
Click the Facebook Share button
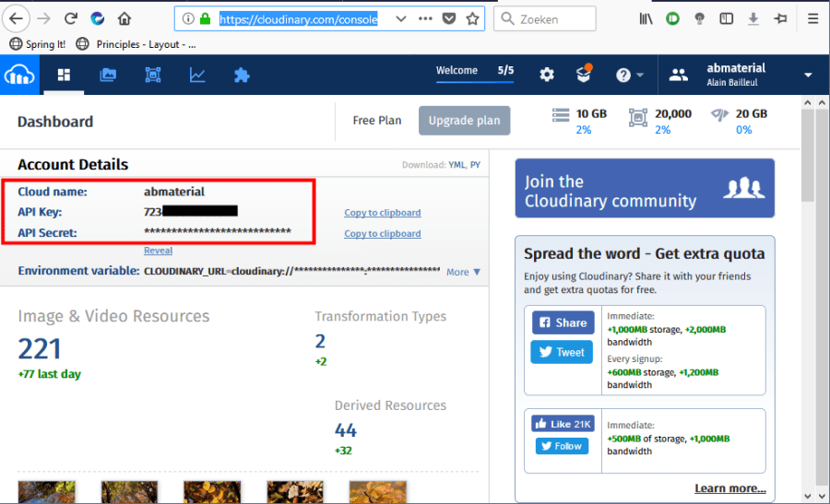click(563, 322)
